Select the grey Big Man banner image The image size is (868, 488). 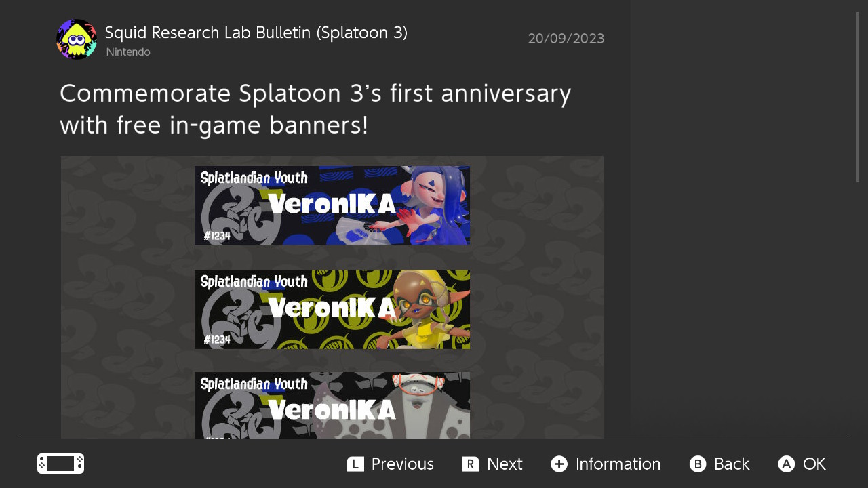coord(332,405)
